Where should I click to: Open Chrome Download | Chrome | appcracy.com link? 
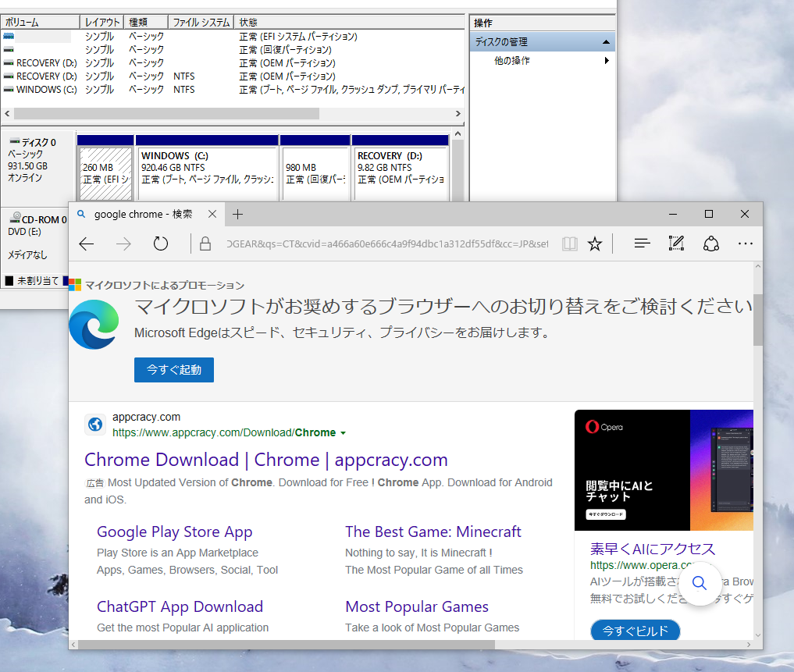pyautogui.click(x=266, y=460)
